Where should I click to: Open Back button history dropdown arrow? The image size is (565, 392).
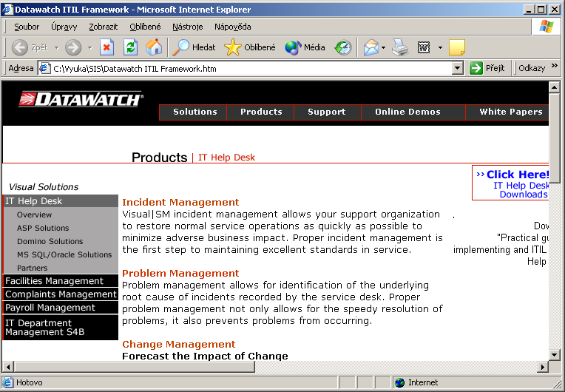tap(56, 47)
